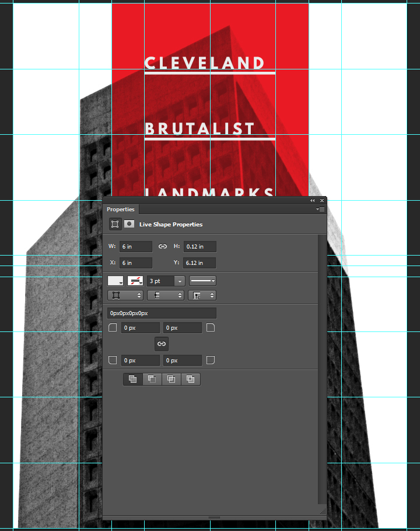Click the 3 pt stroke width field
The image size is (420, 531).
161,281
